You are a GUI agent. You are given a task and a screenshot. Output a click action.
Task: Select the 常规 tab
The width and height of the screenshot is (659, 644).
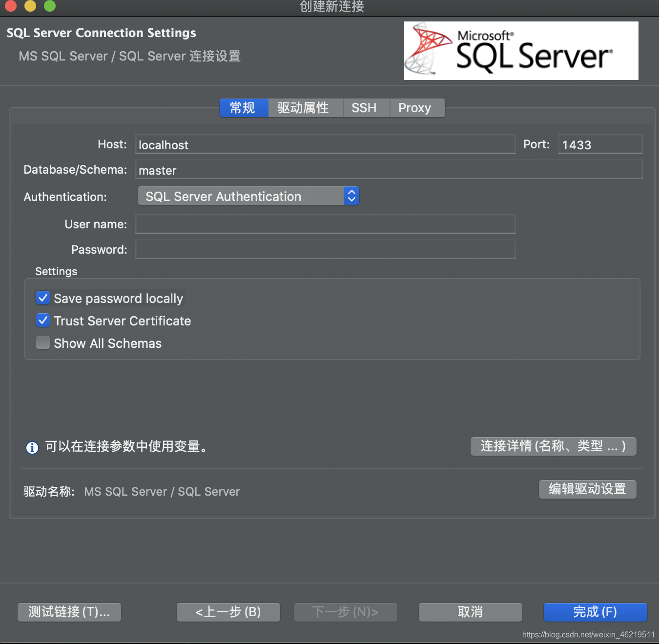point(244,108)
